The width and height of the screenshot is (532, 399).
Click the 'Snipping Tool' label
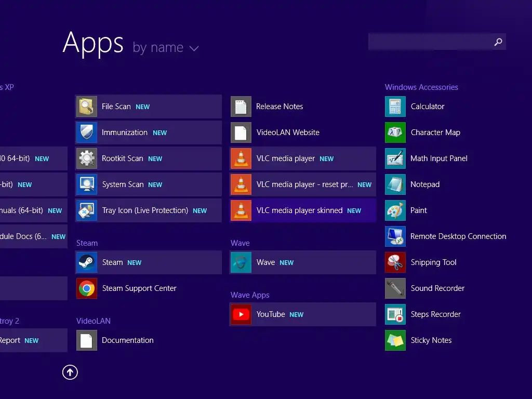433,262
